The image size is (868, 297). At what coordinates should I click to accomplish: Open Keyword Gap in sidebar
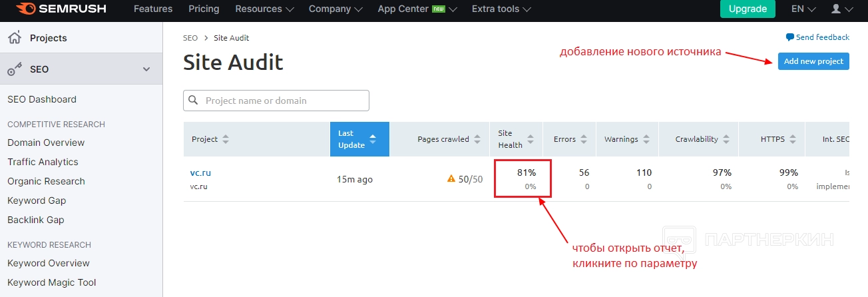(37, 200)
